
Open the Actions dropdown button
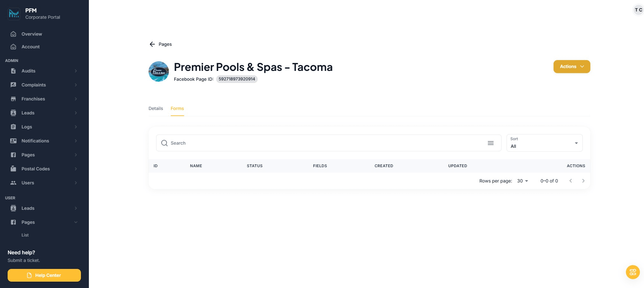click(572, 66)
